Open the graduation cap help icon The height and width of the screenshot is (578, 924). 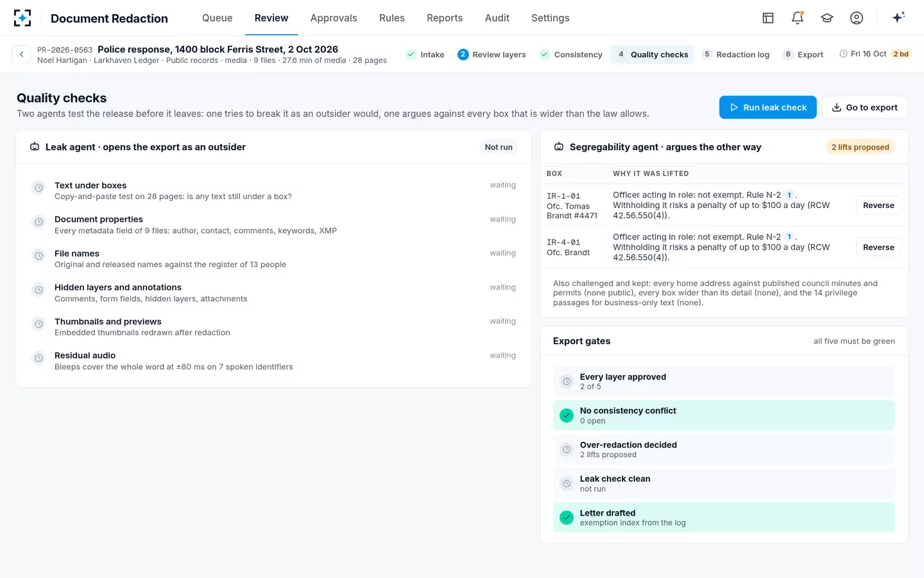tap(827, 18)
